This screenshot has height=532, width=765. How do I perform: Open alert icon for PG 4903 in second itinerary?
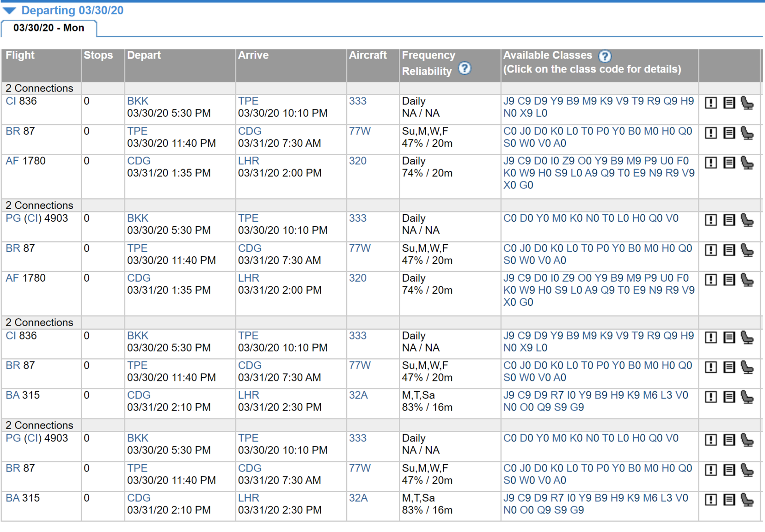[711, 220]
